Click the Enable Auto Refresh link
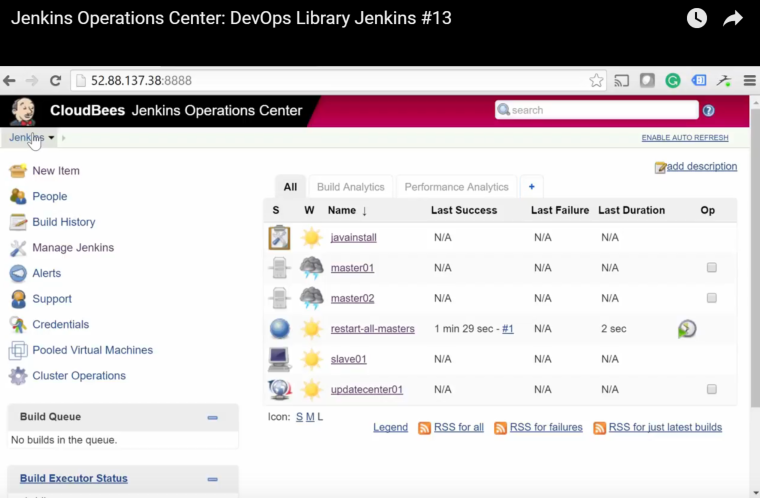The height and width of the screenshot is (498, 760). [x=684, y=138]
